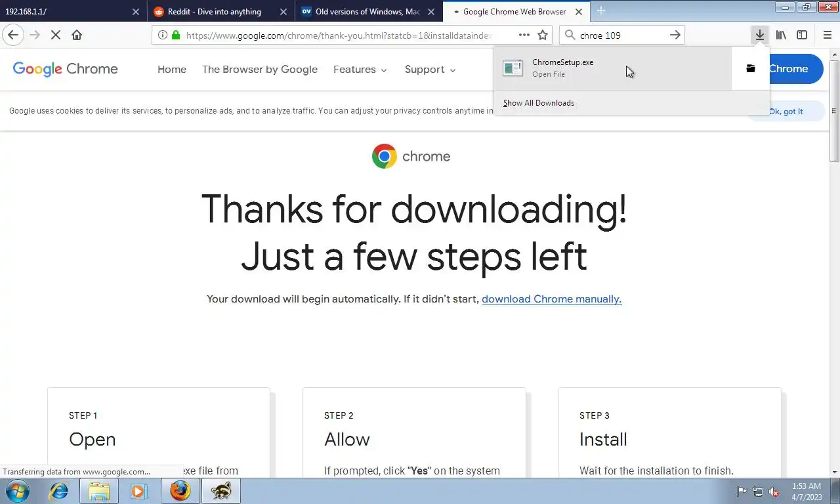Screen dimensions: 840x504
Task: Open the Windows Start orb
Action: (x=18, y=491)
